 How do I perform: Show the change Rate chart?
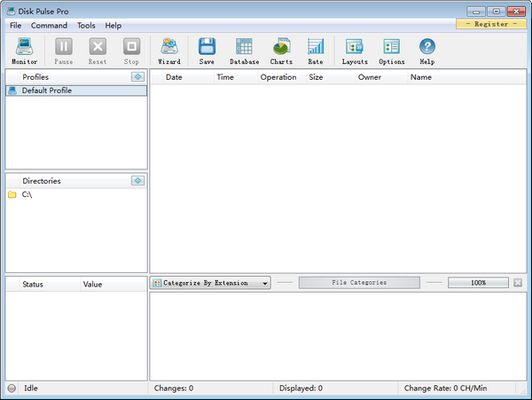[x=315, y=51]
